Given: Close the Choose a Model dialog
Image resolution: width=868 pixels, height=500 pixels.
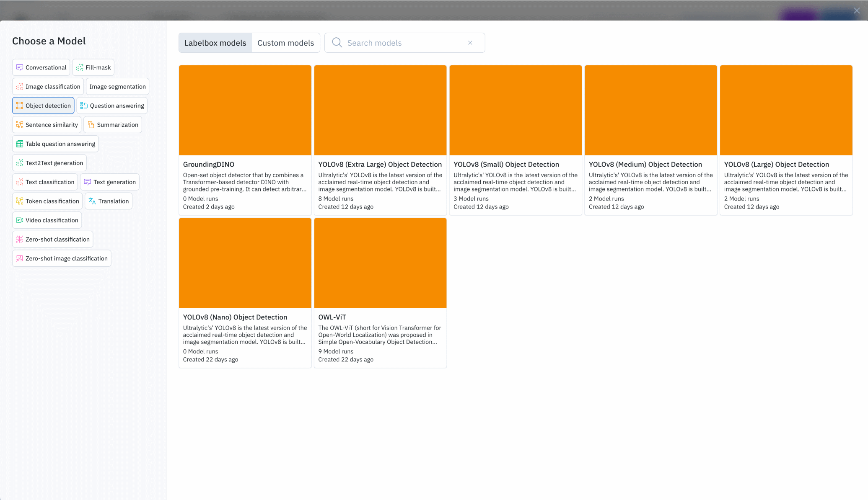Looking at the screenshot, I should click(857, 10).
